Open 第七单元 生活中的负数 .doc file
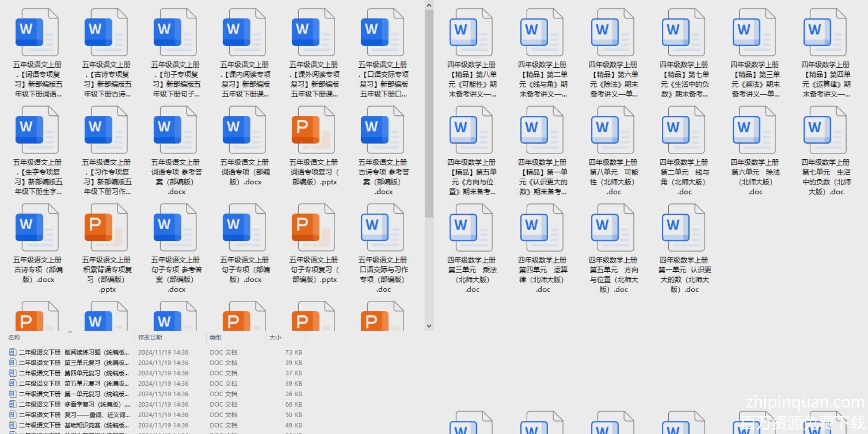868x434 pixels. coord(825,131)
